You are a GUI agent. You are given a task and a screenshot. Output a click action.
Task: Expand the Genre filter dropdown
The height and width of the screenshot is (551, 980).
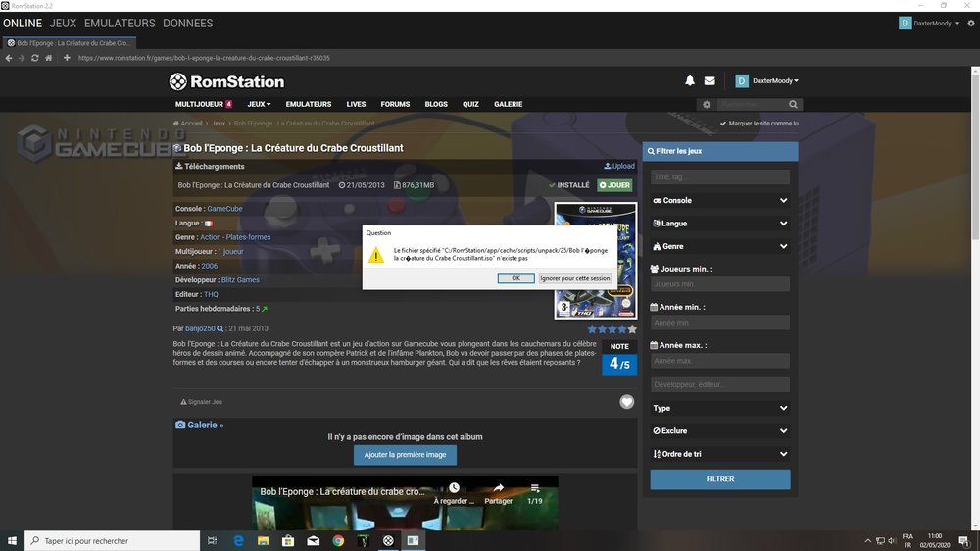[720, 246]
